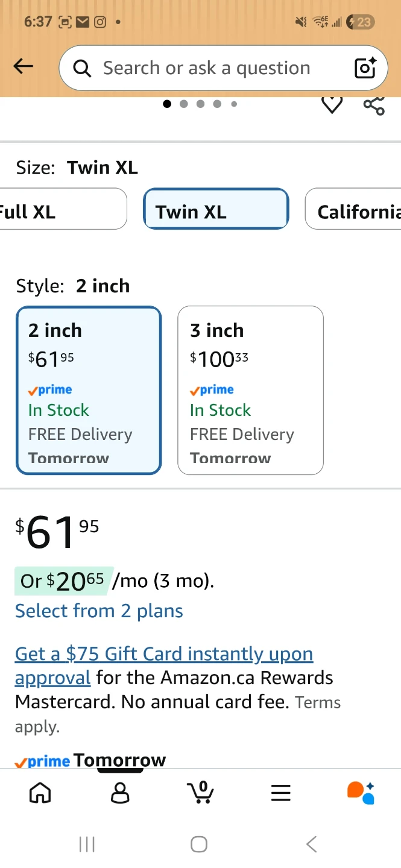
Task: Tap the share icon
Action: 374,105
